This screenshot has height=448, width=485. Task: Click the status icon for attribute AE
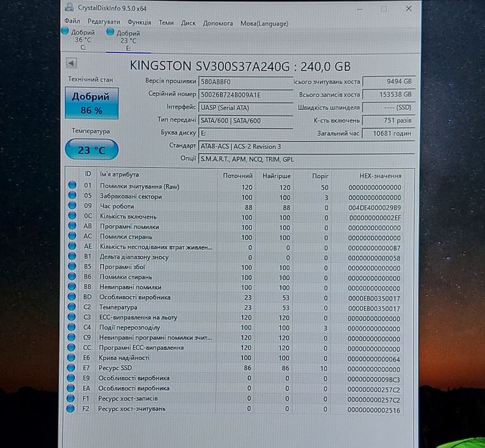click(72, 246)
